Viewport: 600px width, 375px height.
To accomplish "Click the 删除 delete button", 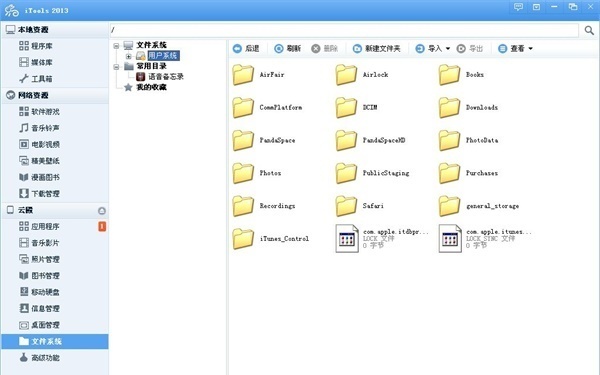I will [324, 49].
